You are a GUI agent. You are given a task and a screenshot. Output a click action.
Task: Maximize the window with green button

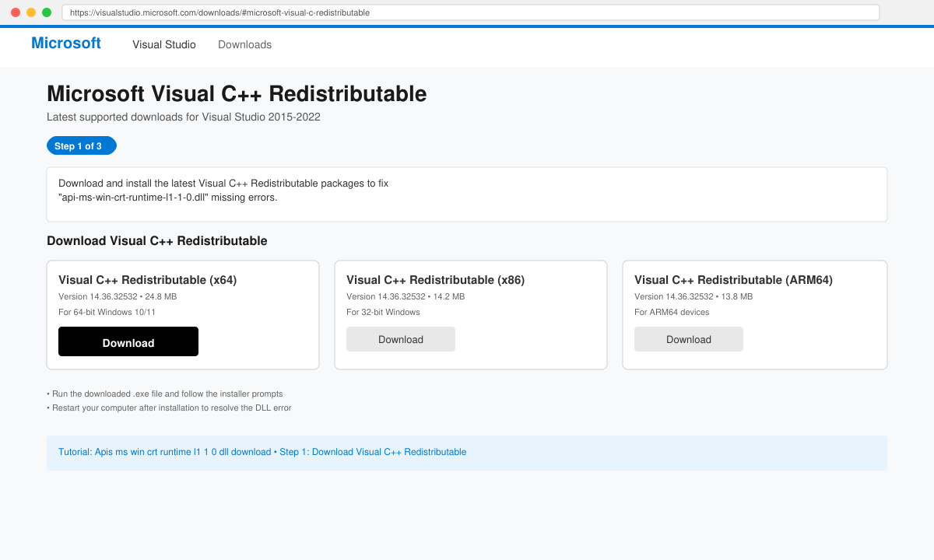click(47, 12)
